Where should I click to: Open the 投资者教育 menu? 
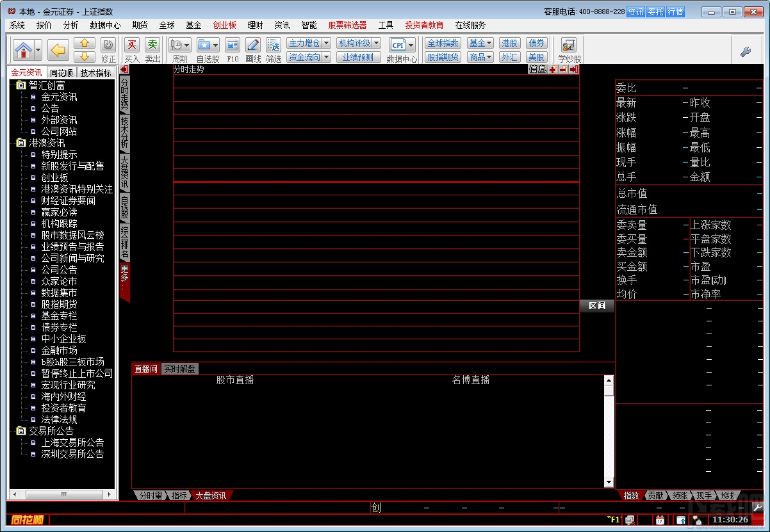(x=424, y=25)
